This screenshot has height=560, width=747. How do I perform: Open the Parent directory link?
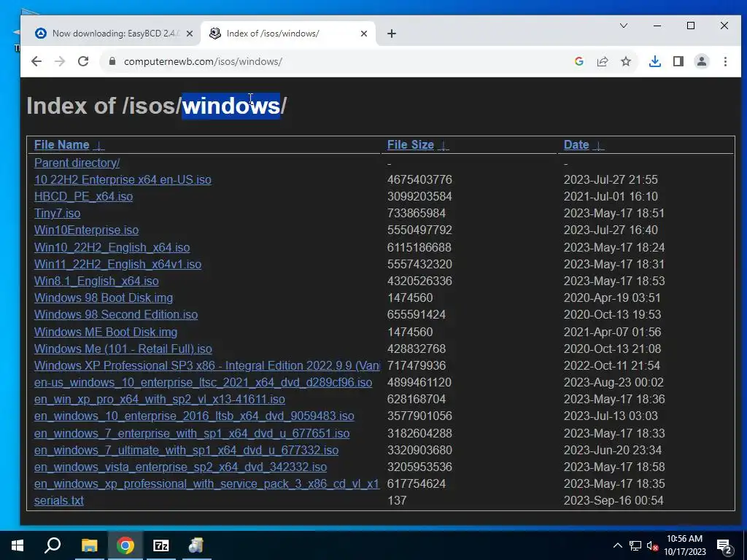[77, 163]
